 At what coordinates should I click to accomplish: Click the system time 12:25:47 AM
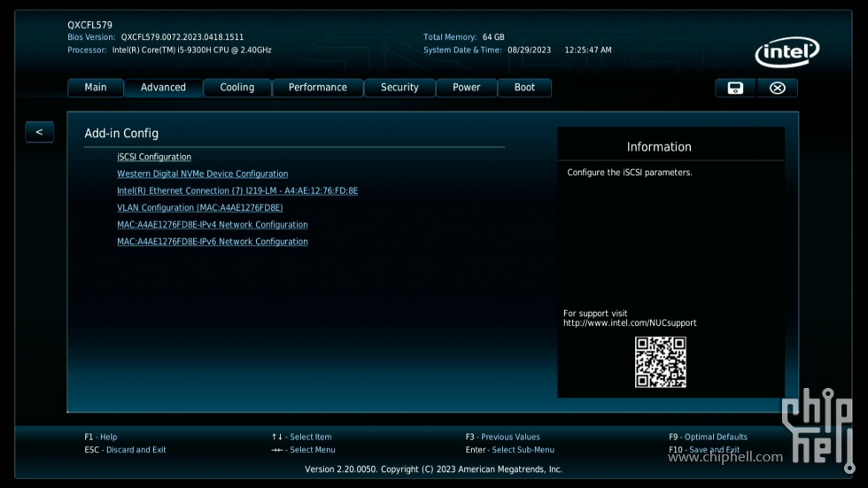[588, 50]
